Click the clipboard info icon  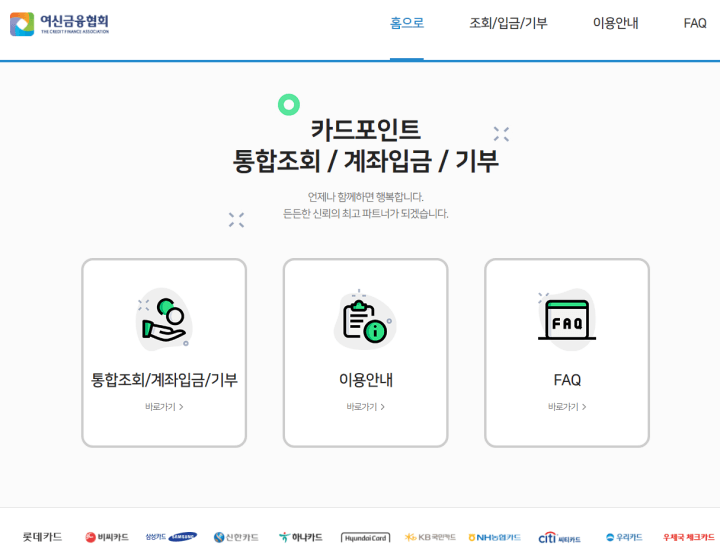coord(366,320)
